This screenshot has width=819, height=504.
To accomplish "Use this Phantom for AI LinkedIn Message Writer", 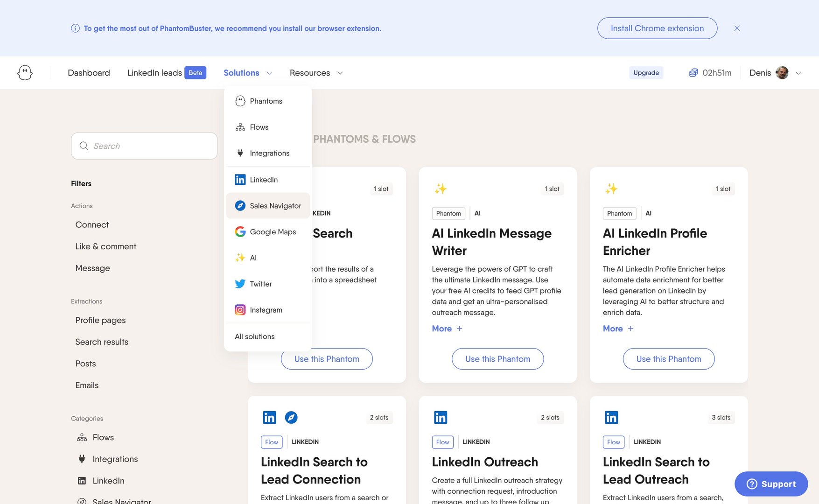I will click(x=497, y=359).
